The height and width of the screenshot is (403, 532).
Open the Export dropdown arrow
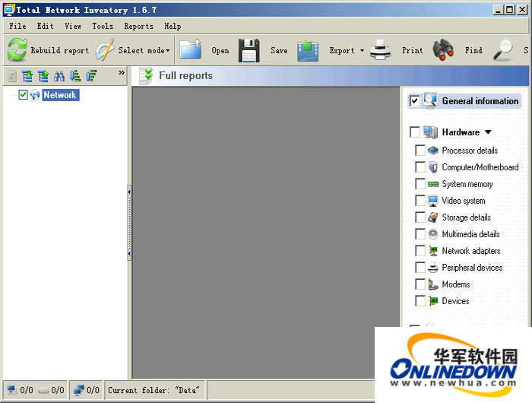362,51
